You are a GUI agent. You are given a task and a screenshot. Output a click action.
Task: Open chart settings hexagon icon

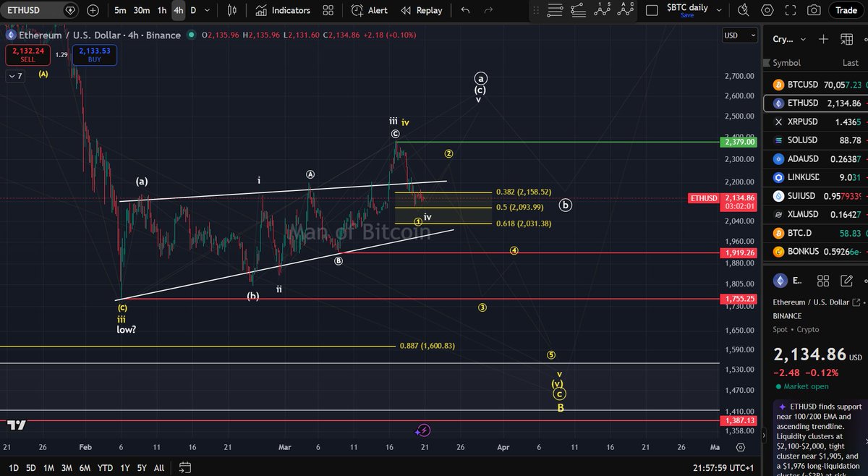point(767,11)
